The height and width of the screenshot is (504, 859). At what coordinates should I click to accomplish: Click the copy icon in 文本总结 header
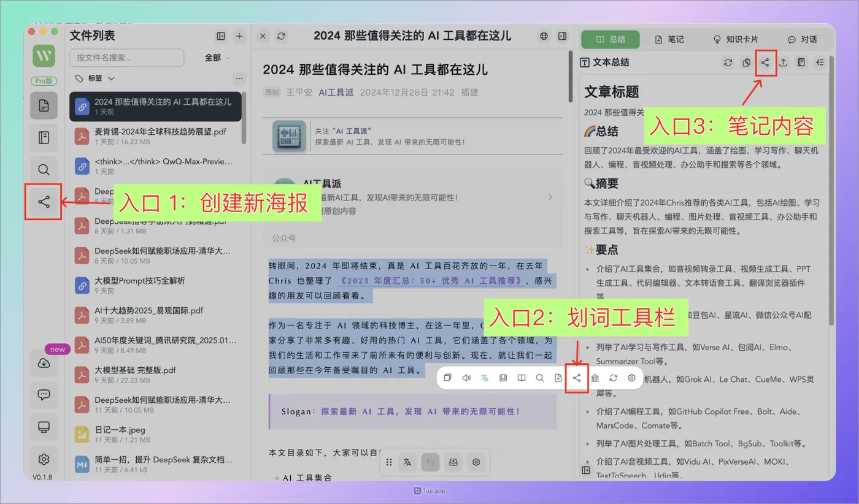point(747,62)
